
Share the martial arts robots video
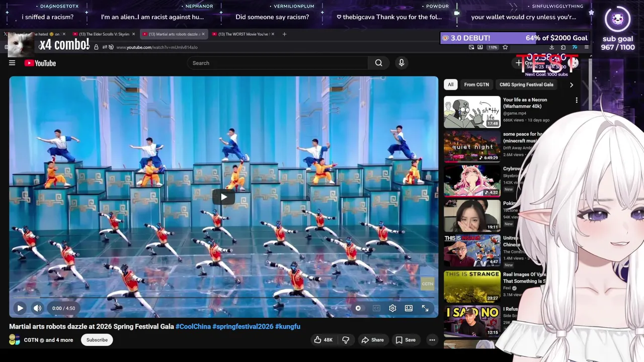[x=372, y=340]
